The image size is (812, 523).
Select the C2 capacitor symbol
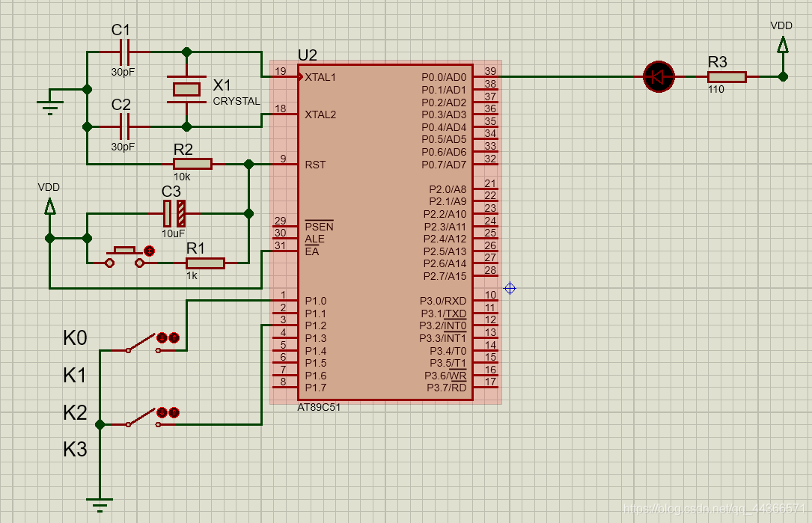125,126
